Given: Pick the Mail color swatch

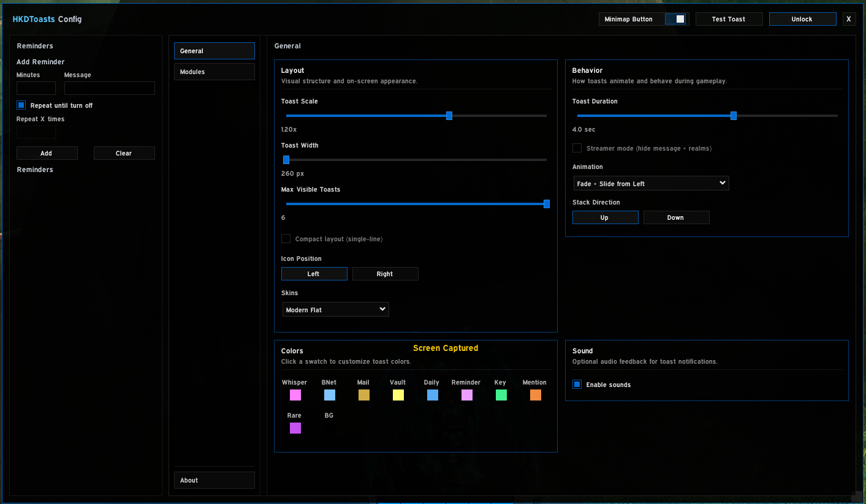Looking at the screenshot, I should 364,395.
